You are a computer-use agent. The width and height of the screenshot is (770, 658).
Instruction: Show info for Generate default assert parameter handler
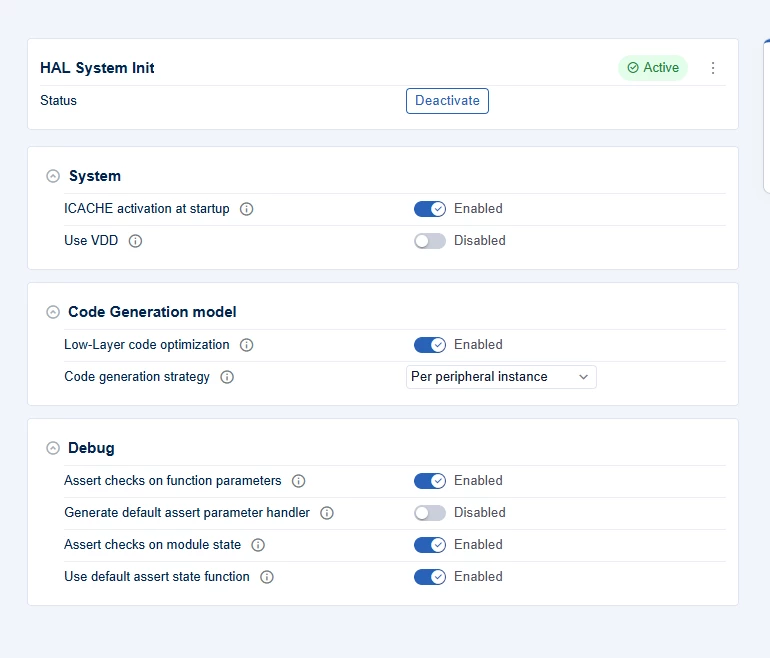(327, 513)
